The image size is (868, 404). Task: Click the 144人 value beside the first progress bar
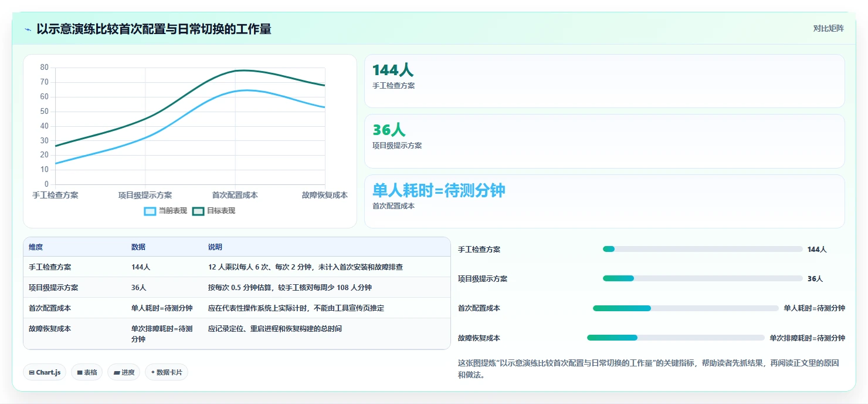click(817, 250)
